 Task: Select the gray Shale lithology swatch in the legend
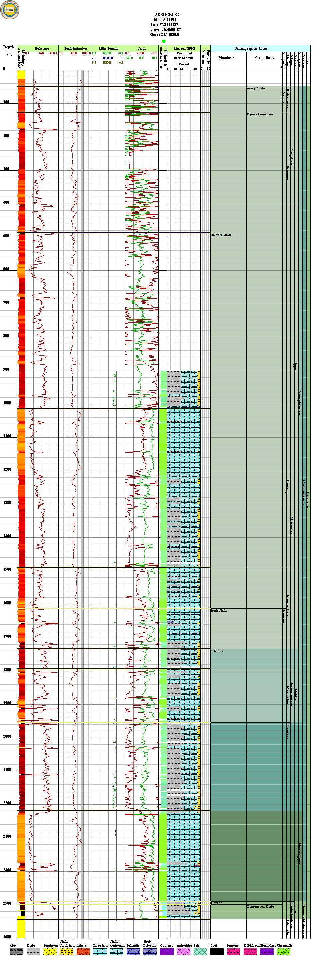click(33, 952)
